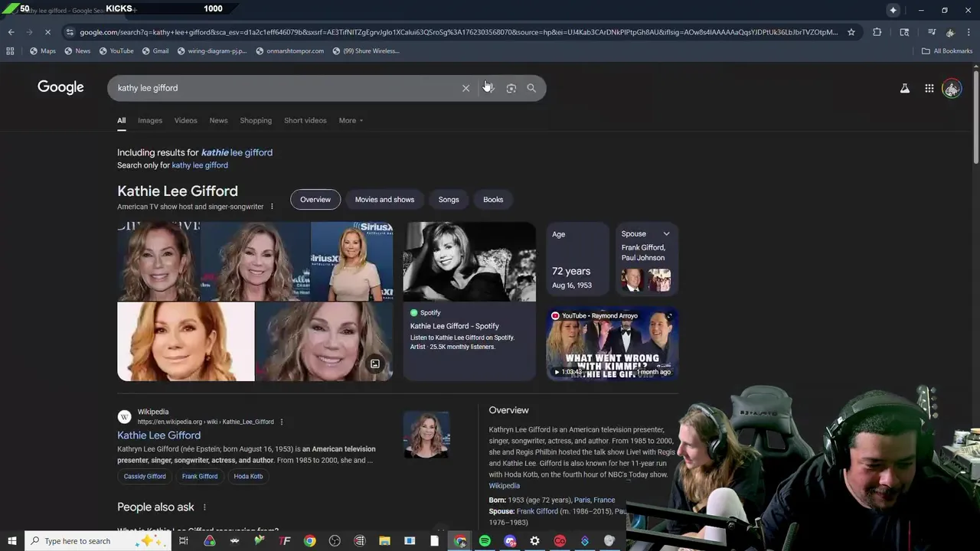Screen dimensions: 980x551
Task: Open the Kathie Lee Gifford Wikipedia result
Action: pyautogui.click(x=158, y=435)
